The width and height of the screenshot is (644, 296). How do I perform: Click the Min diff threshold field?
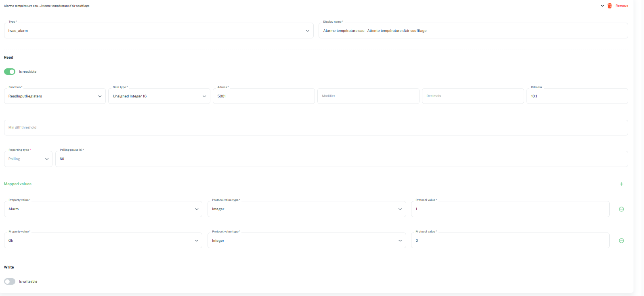tap(316, 127)
